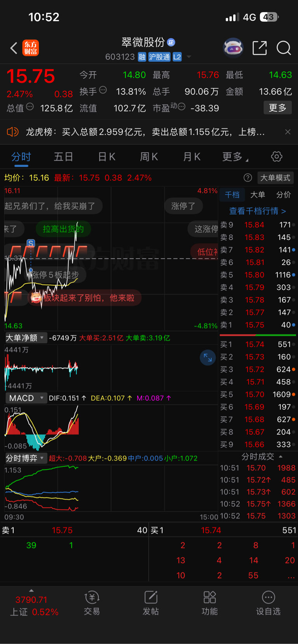Switch to the 分时 tab
Viewport: 298px width, 644px height.
[x=21, y=157]
